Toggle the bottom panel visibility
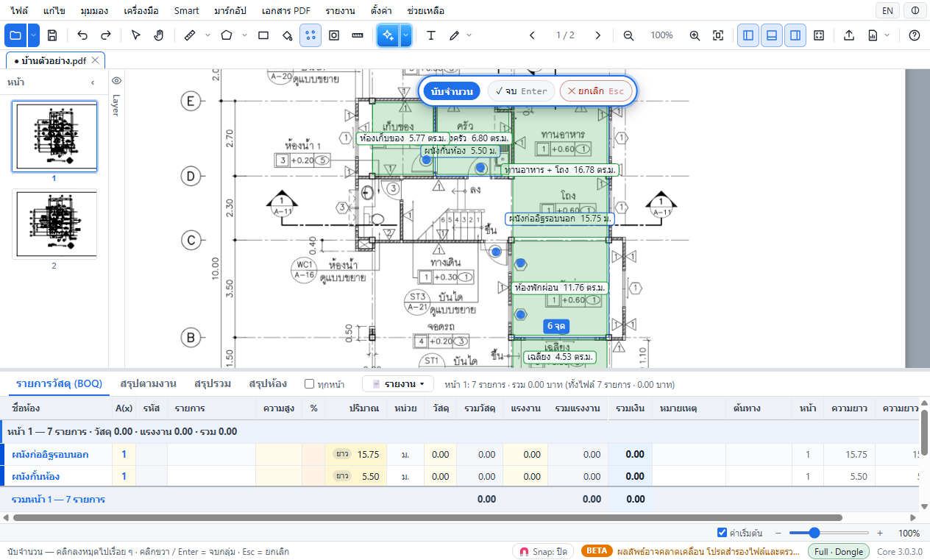 pos(772,35)
